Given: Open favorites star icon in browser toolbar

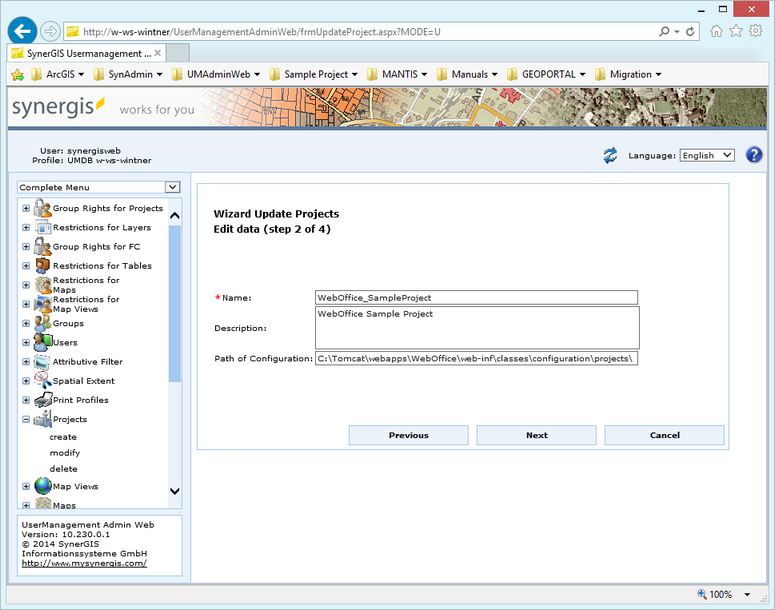Looking at the screenshot, I should [x=736, y=31].
